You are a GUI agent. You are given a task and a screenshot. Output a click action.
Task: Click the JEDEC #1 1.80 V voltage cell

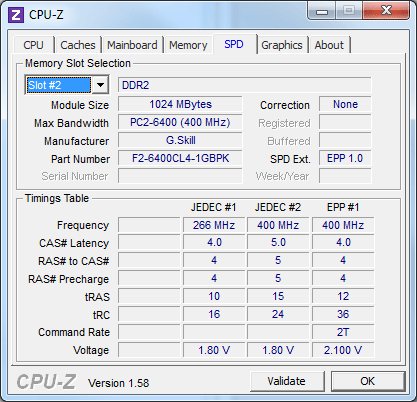pos(214,350)
